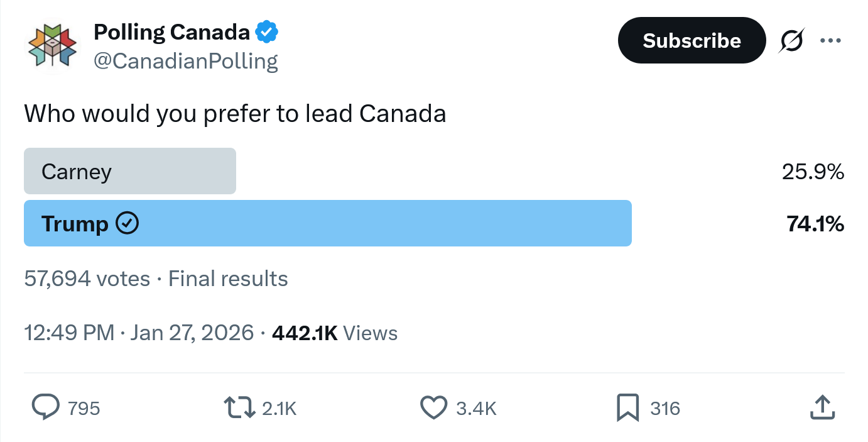Click the repost arrows icon

239,407
